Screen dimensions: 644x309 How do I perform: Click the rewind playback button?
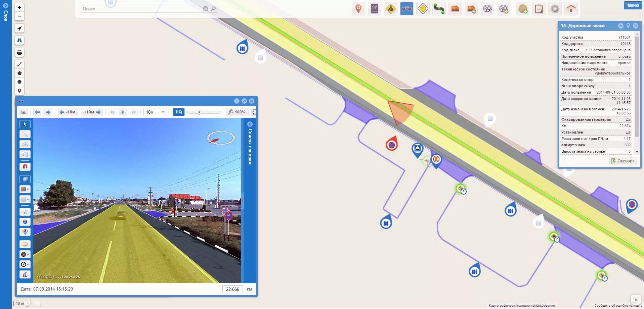112,112
